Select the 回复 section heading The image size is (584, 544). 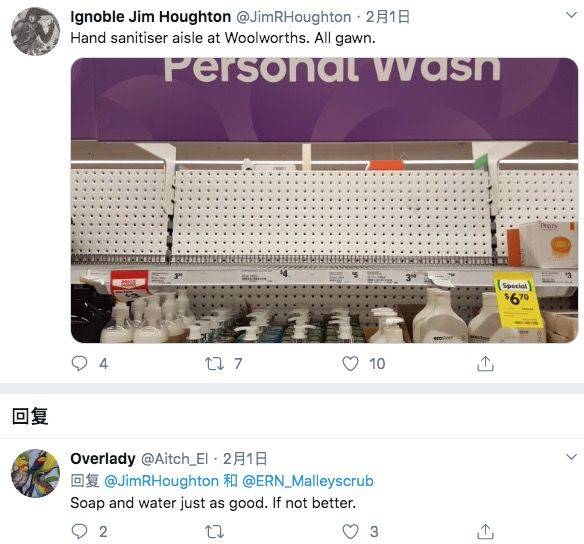pyautogui.click(x=30, y=416)
